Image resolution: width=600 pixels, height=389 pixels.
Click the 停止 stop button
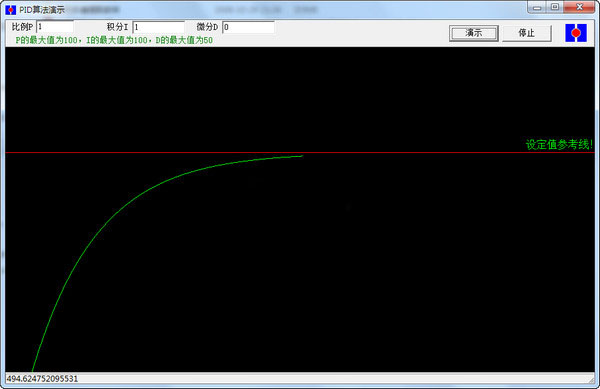click(x=527, y=33)
